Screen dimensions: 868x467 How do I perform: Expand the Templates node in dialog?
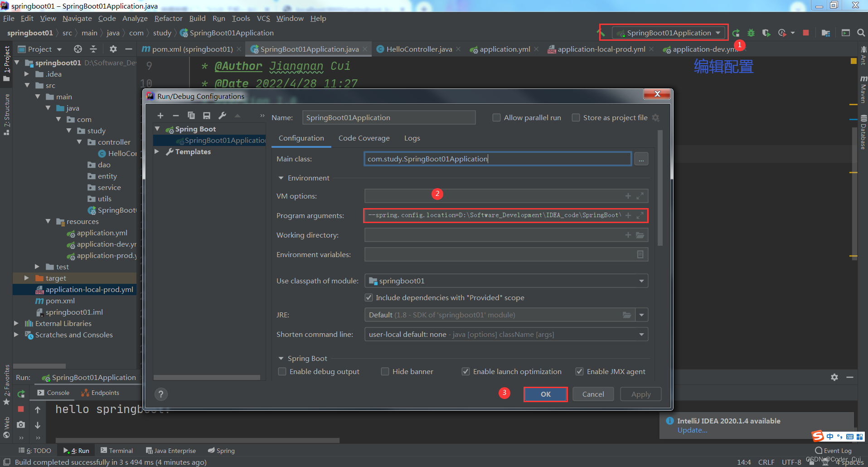click(x=157, y=152)
